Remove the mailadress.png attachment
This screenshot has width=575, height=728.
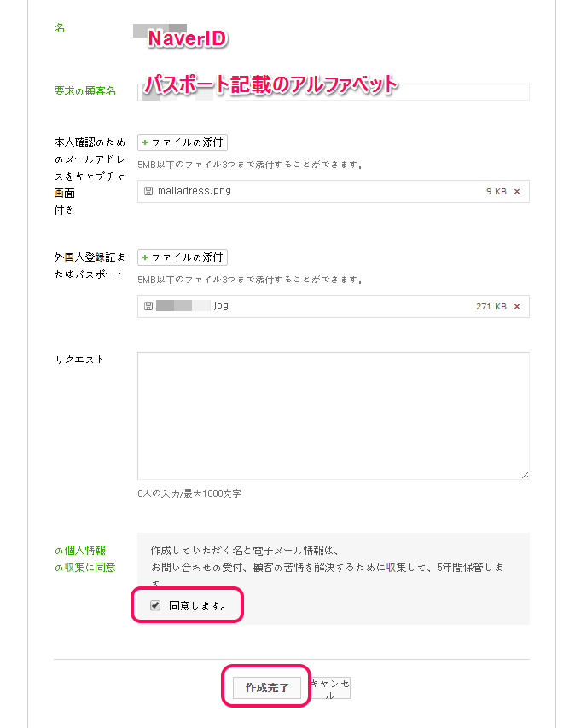coord(517,191)
